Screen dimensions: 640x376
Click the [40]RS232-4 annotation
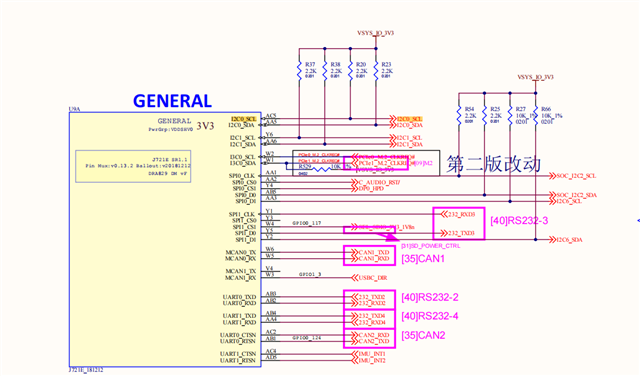429,316
